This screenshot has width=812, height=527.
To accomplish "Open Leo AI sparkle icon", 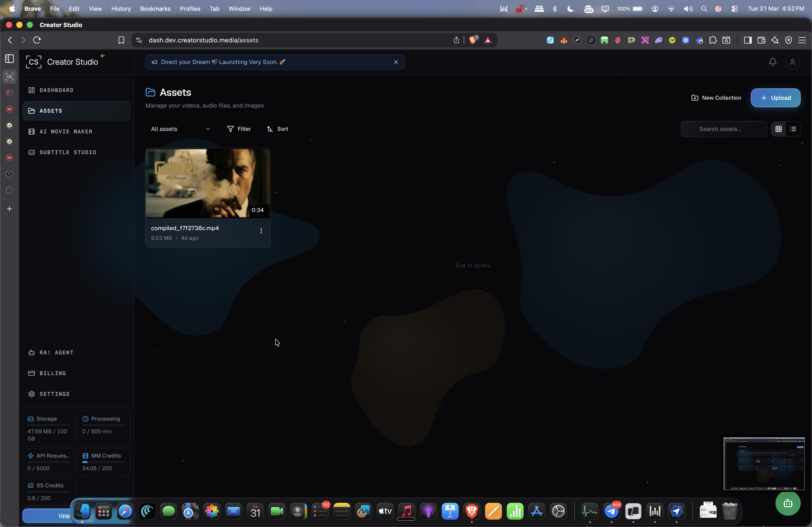I will 775,40.
